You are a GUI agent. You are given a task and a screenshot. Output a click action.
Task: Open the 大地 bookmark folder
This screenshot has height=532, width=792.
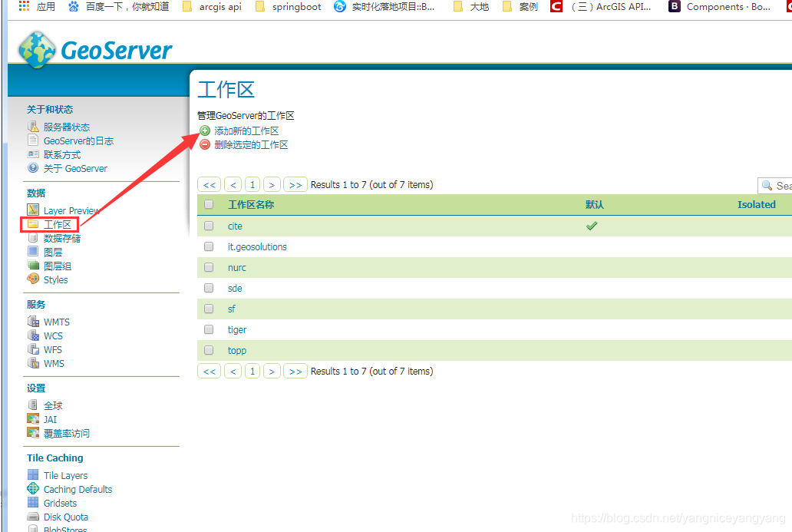point(471,7)
